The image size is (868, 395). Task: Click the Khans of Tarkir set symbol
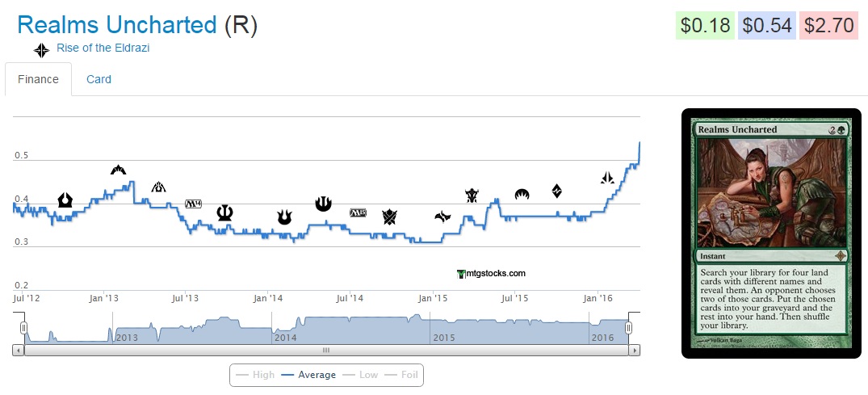(x=390, y=216)
